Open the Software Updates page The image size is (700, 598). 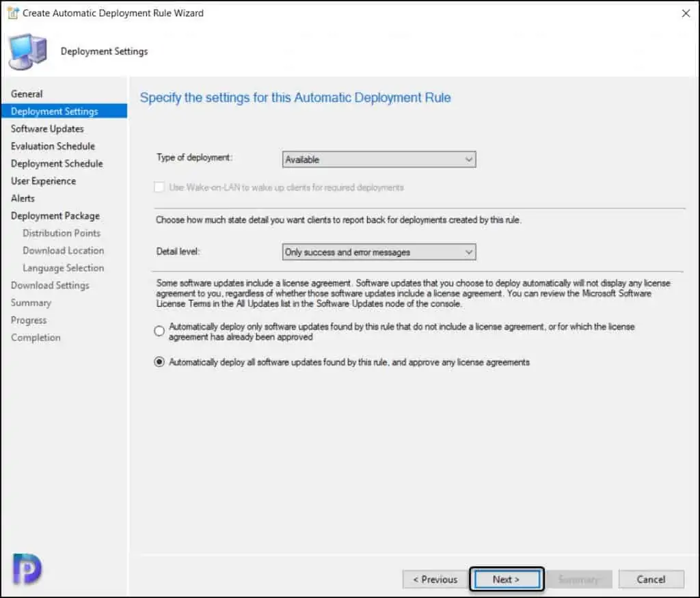[x=47, y=128]
